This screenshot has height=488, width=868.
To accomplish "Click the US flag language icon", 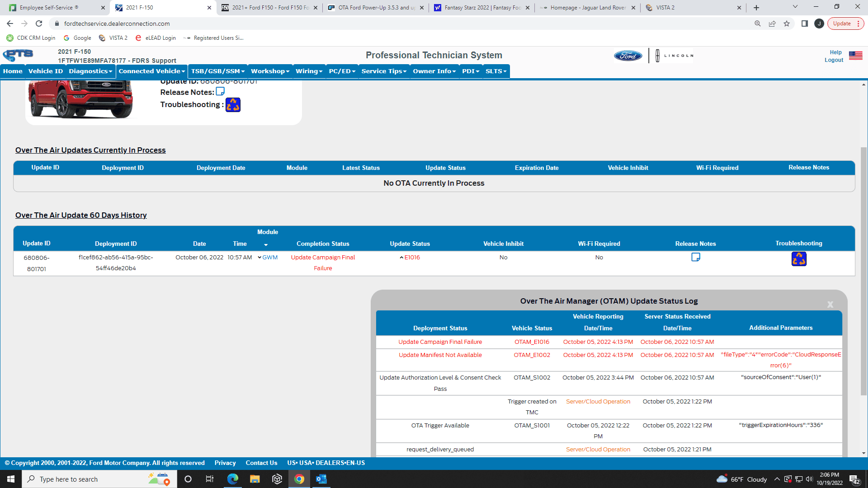I will [855, 56].
